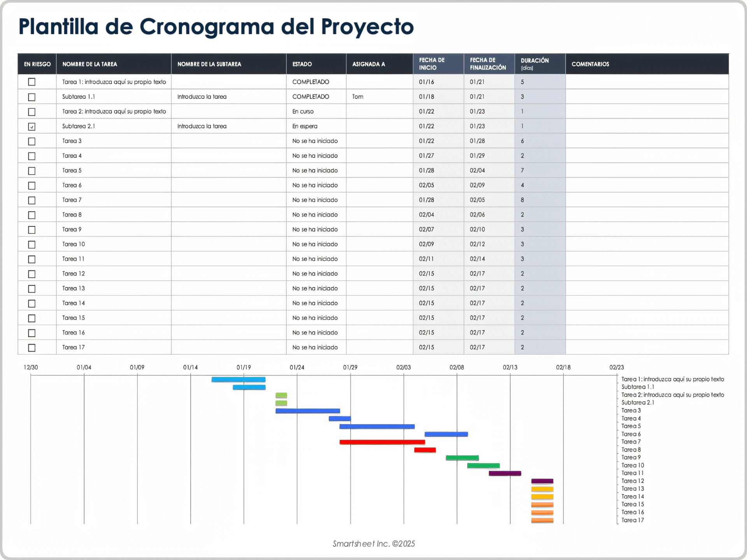This screenshot has width=747, height=560.
Task: Click the ESTADO column header
Action: (316, 64)
